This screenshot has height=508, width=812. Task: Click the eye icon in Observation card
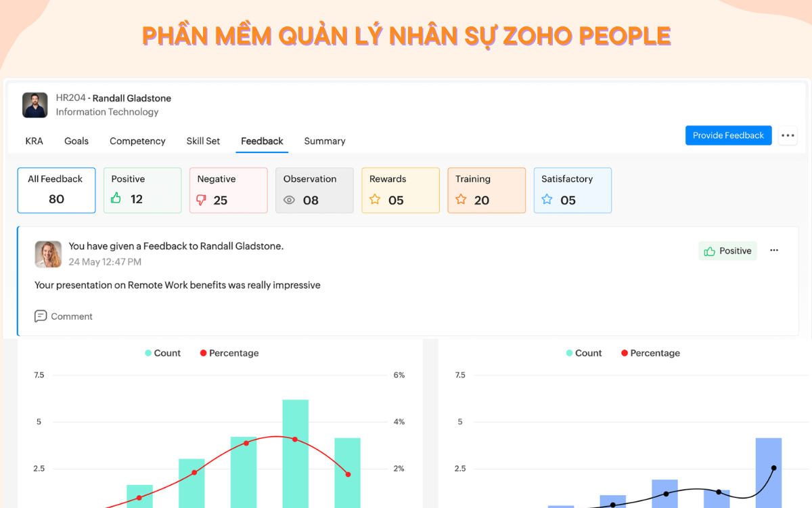(289, 200)
